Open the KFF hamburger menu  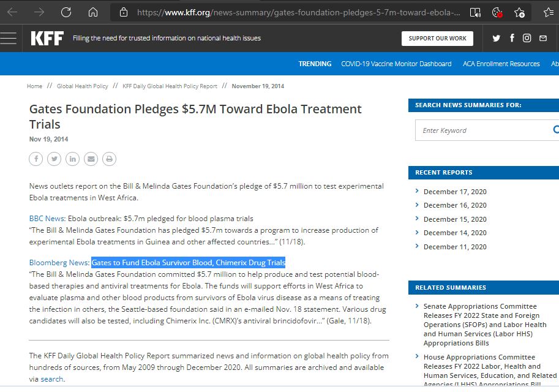tap(9, 38)
